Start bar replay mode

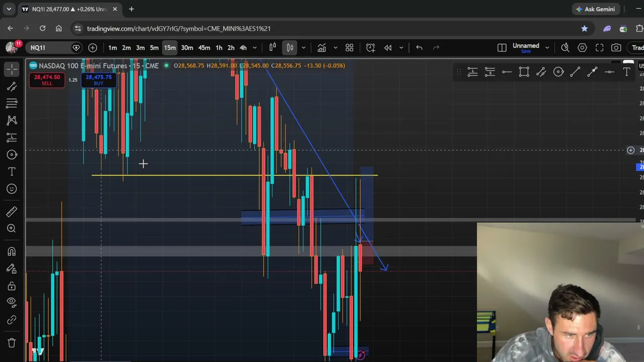pos(388,48)
